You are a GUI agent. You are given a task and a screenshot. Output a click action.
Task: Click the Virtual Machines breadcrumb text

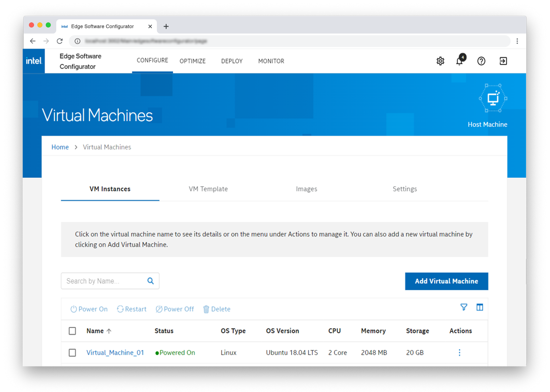(107, 147)
